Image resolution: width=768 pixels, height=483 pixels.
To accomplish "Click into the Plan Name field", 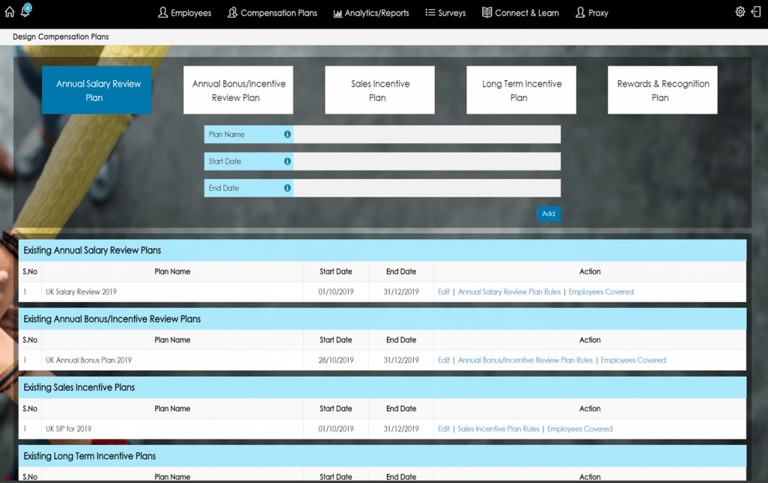I will click(x=426, y=134).
